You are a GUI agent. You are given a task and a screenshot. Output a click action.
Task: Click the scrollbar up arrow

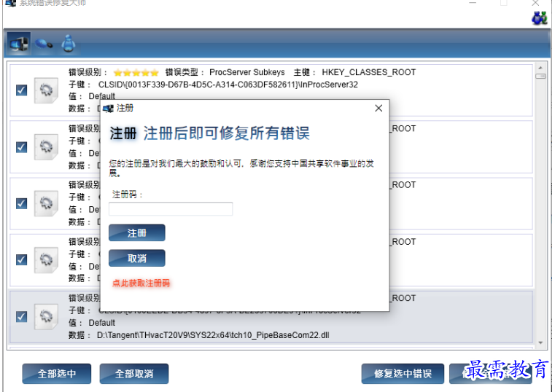tap(540, 68)
